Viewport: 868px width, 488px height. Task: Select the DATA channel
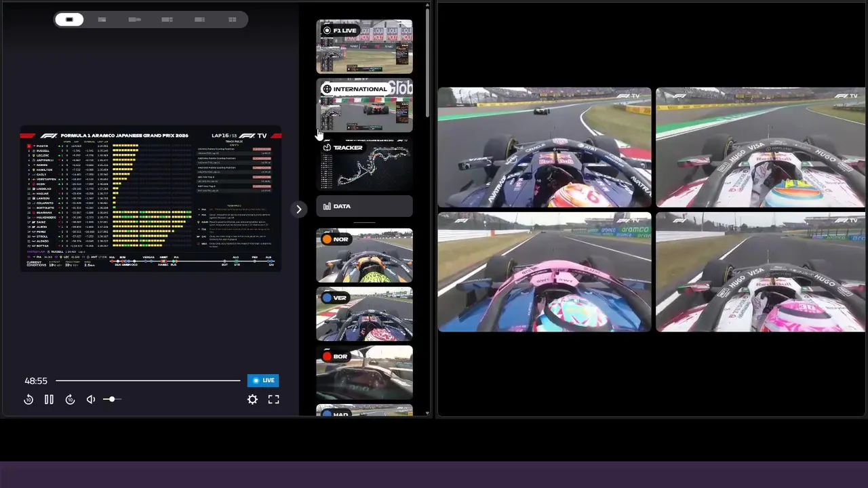(x=364, y=206)
